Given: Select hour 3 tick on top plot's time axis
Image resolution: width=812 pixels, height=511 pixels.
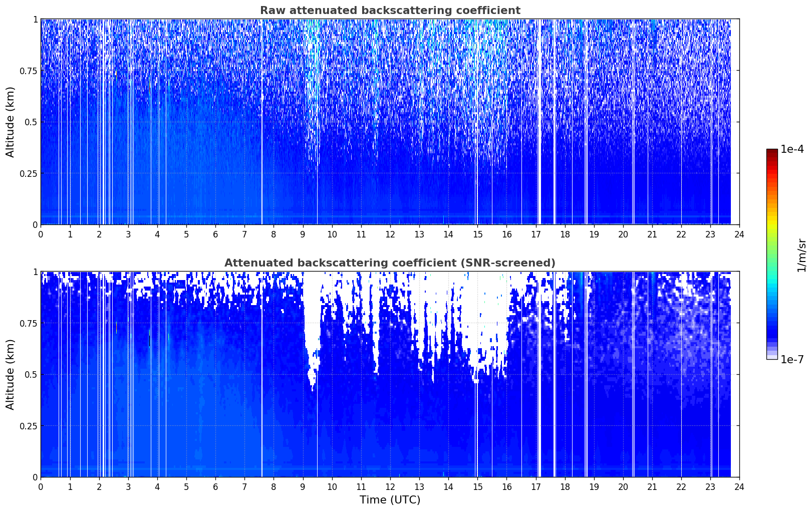Looking at the screenshot, I should pyautogui.click(x=128, y=234).
